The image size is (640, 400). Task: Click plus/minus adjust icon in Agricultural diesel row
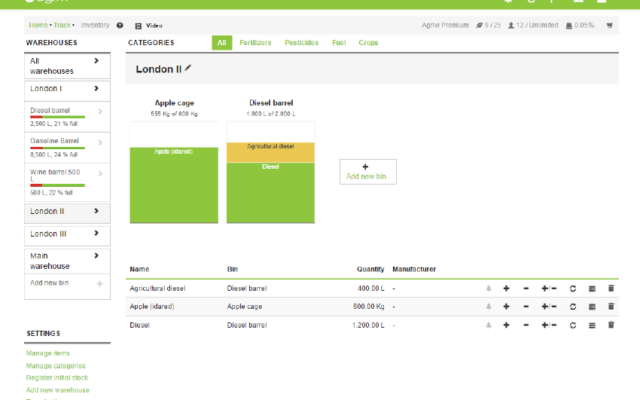(549, 289)
